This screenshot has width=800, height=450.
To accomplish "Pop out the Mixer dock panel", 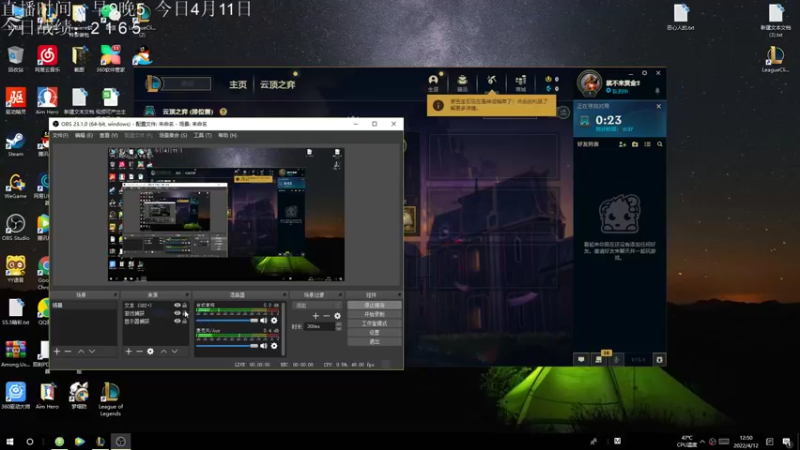I will click(x=284, y=295).
